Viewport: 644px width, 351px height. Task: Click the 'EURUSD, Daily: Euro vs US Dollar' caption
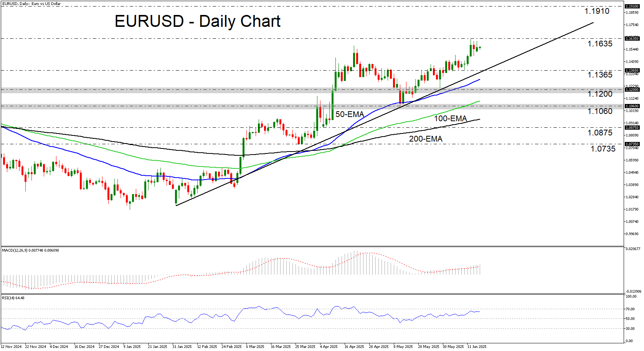tap(31, 4)
